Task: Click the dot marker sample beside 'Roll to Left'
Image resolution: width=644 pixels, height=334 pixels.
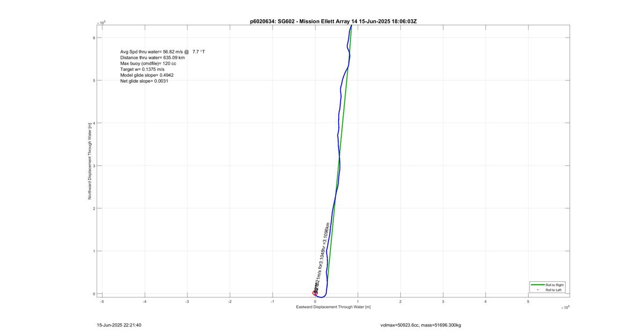Action: [x=537, y=290]
